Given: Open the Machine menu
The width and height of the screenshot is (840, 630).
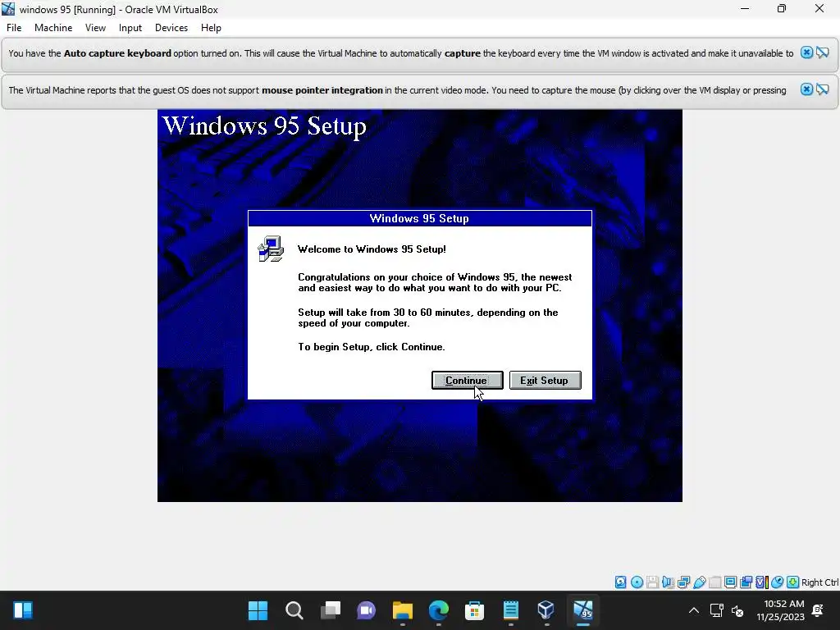Looking at the screenshot, I should [53, 28].
